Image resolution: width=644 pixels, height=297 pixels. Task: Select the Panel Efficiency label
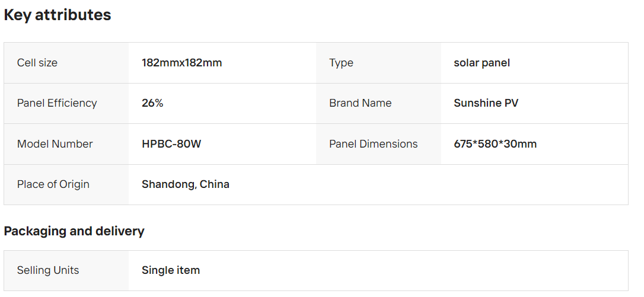pyautogui.click(x=57, y=103)
